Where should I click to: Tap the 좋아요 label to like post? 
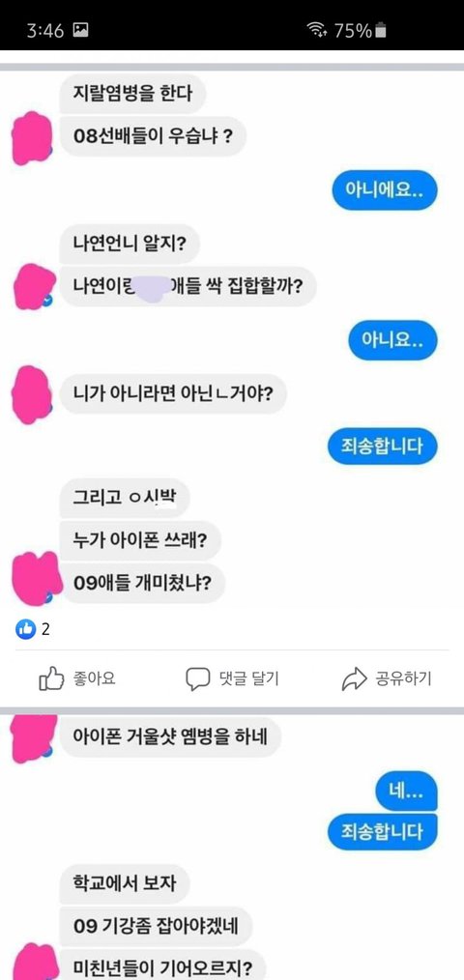pyautogui.click(x=95, y=678)
